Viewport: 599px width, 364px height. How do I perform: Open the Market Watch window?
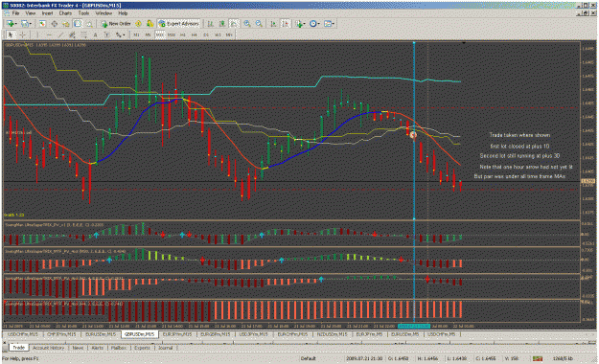(42, 24)
